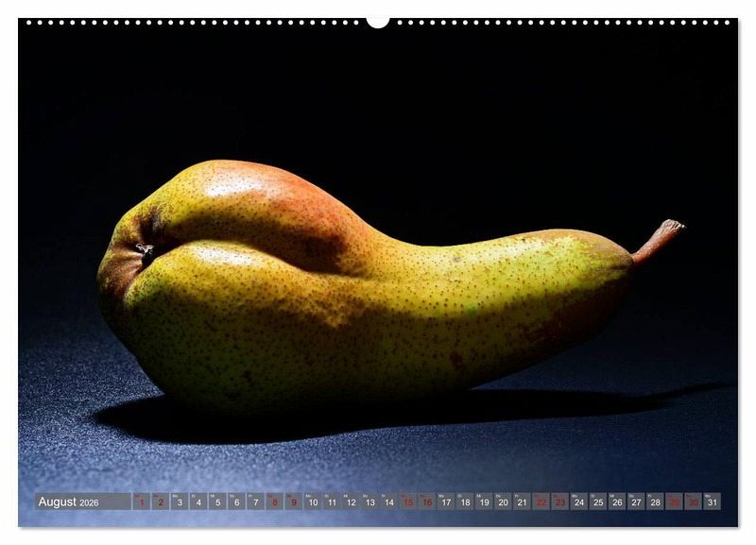Choose day 10 in the date row

click(313, 502)
